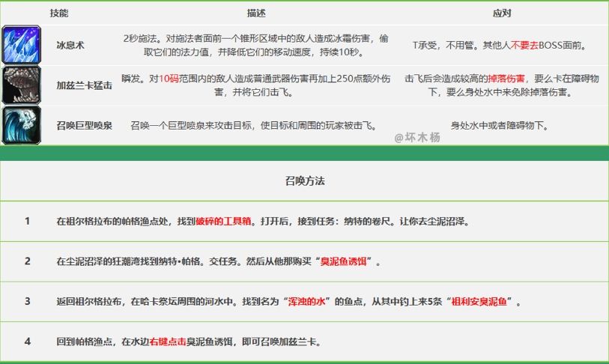Image resolution: width=609 pixels, height=364 pixels.
Task: Click the text 在尘泥沼泽的狂潮湾找到纳特•帕格
Action: click(128, 261)
